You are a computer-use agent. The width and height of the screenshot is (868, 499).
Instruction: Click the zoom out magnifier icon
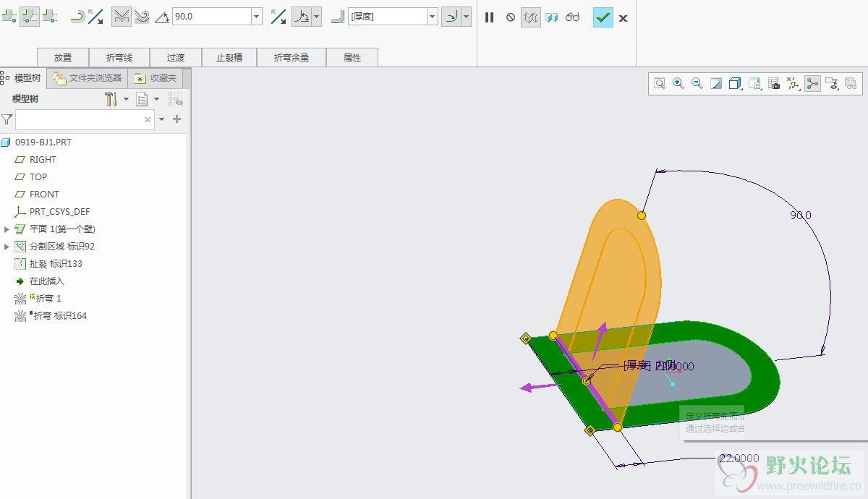(697, 83)
